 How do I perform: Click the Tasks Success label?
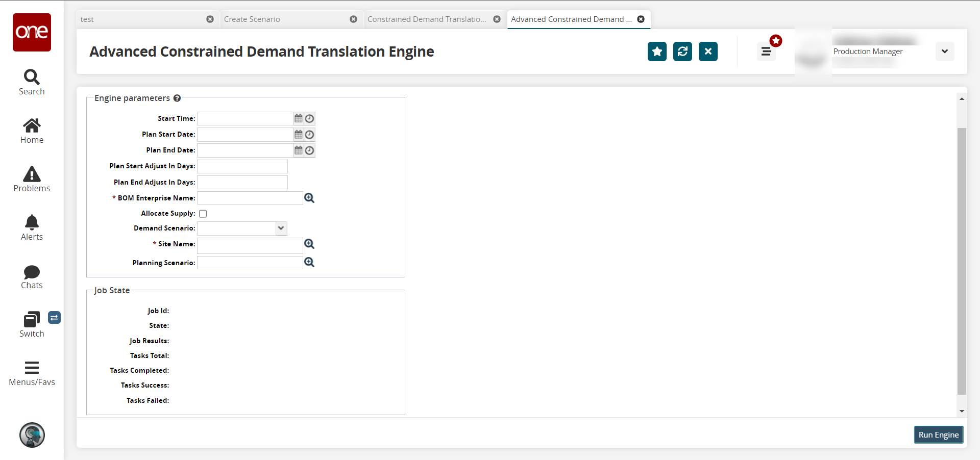tap(145, 386)
